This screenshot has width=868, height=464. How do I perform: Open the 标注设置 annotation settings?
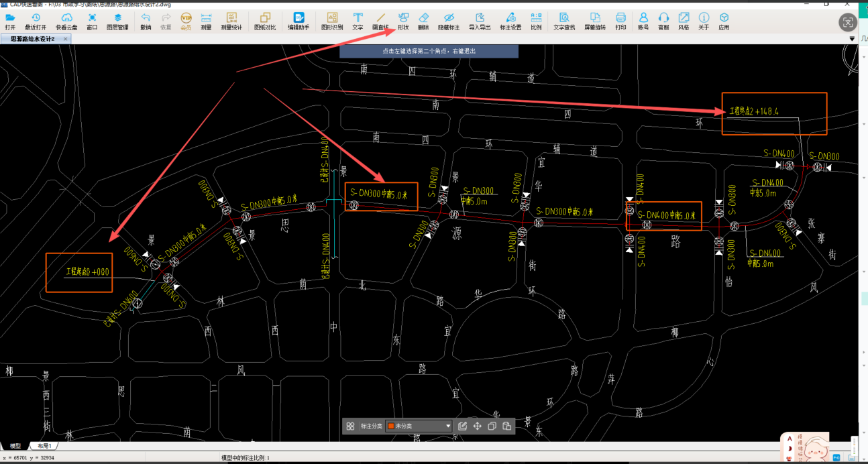tap(510, 21)
